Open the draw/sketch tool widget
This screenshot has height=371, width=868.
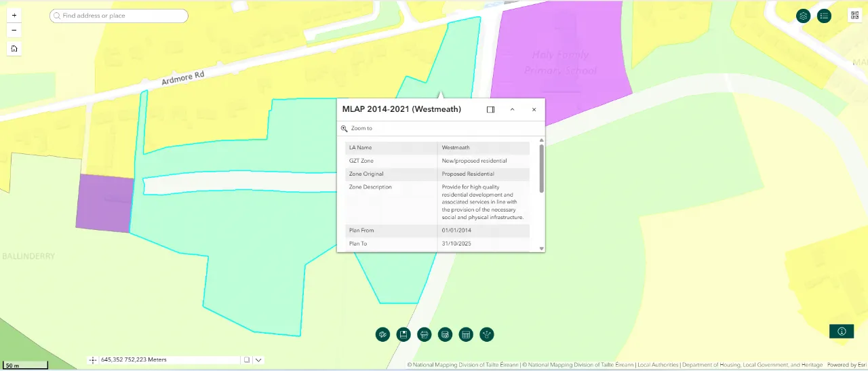coord(382,334)
